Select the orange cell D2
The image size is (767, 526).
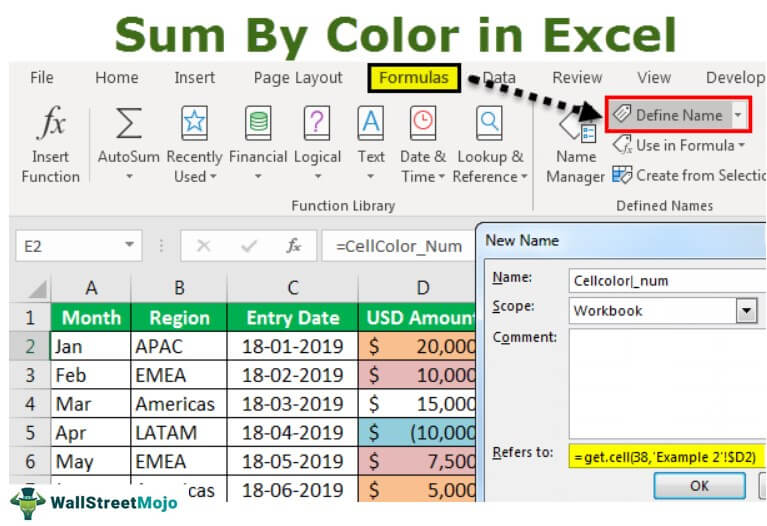pyautogui.click(x=417, y=347)
